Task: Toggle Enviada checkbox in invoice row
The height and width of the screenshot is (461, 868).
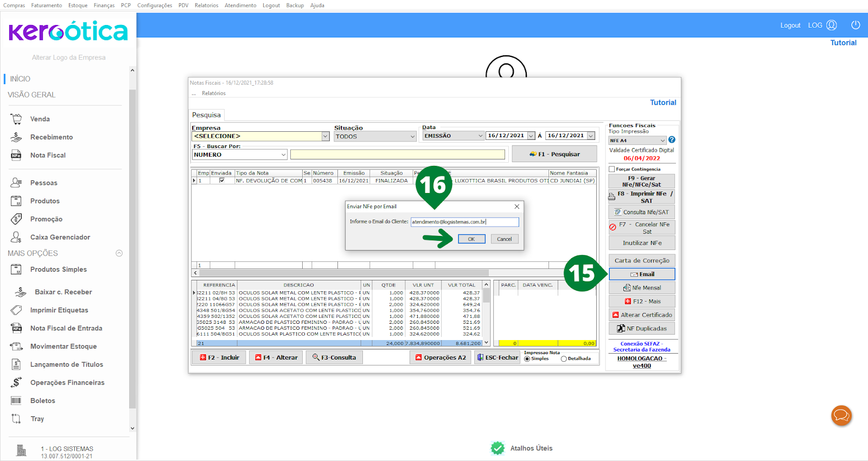Action: 221,181
